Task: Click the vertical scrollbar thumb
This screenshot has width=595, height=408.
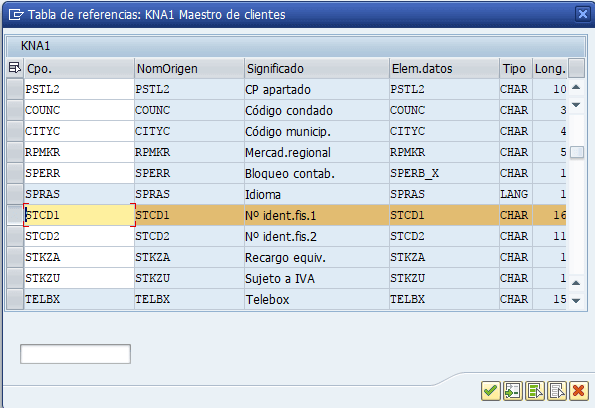Action: 577,152
